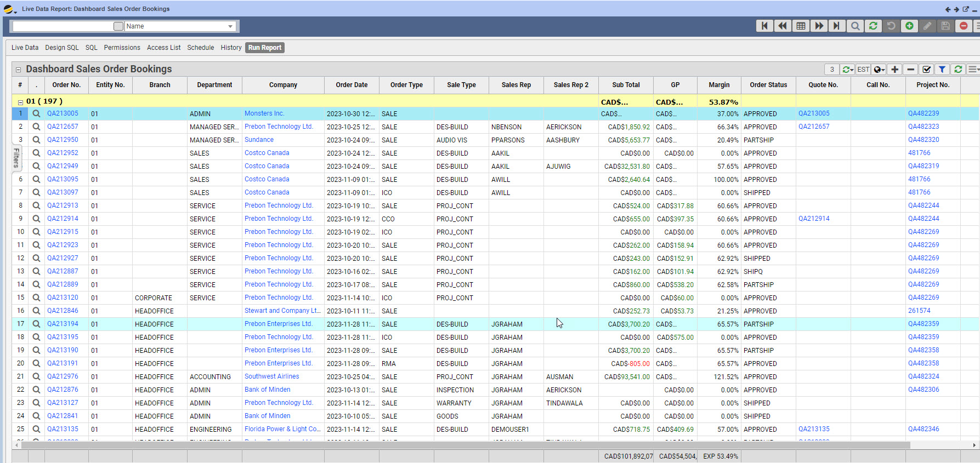The image size is (980, 463).
Task: Open the globe timezone dropdown
Action: [879, 69]
